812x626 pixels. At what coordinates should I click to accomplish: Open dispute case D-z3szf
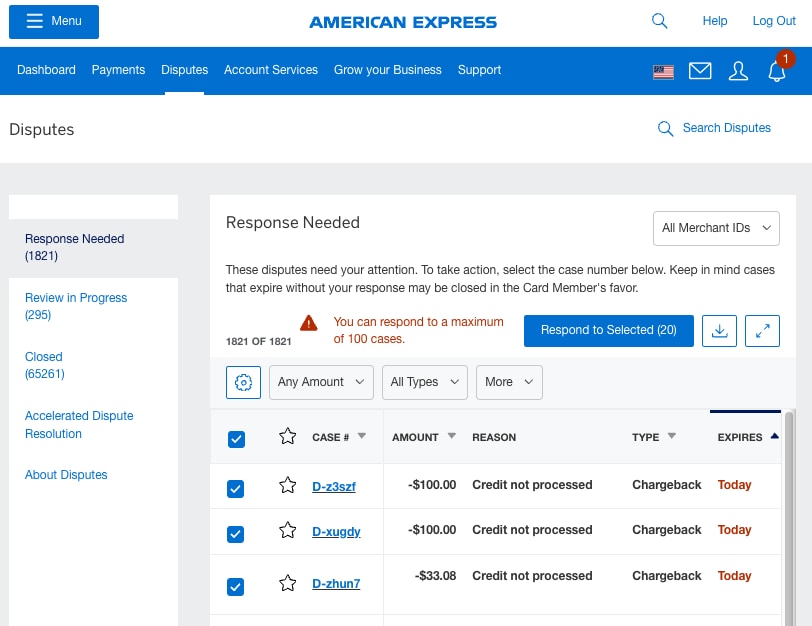click(334, 485)
